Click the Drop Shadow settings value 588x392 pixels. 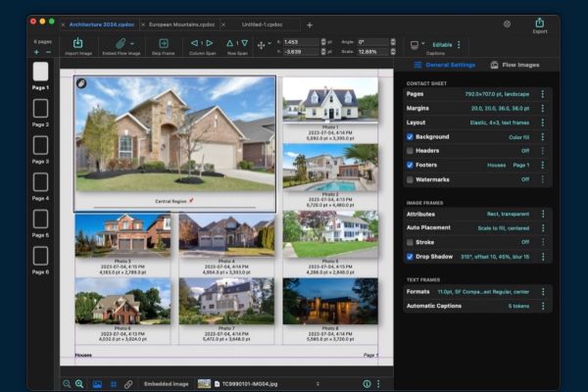495,257
